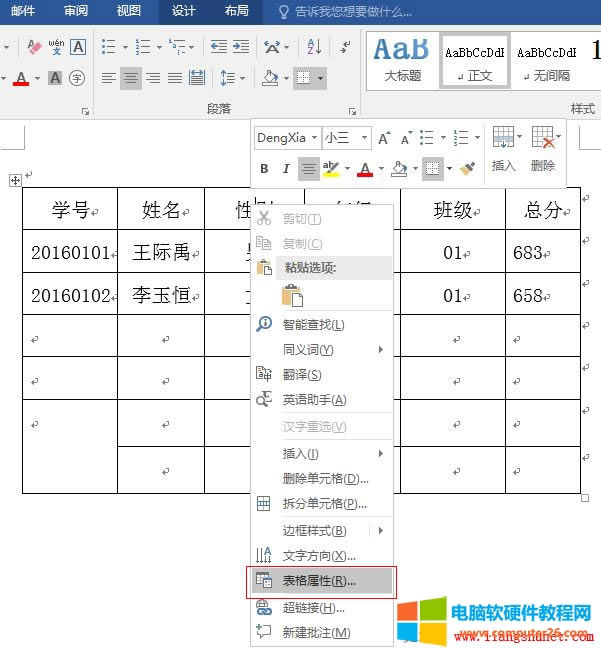
Task: Select the 正文 style
Action: (475, 61)
